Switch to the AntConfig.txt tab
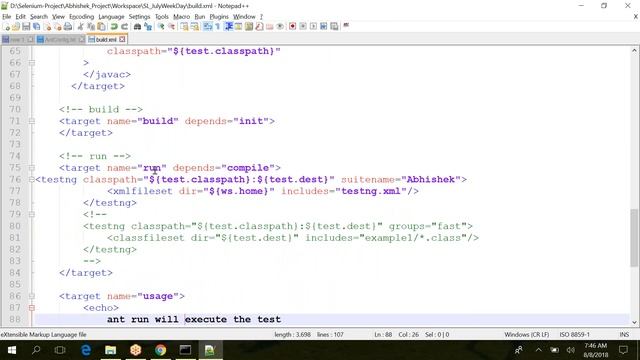This screenshot has width=640, height=360. 60,40
